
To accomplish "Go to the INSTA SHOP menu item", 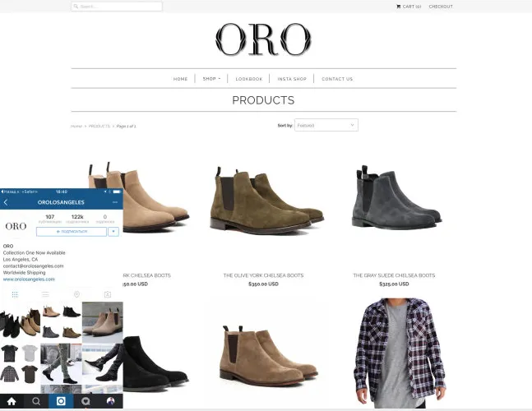I will tap(292, 79).
